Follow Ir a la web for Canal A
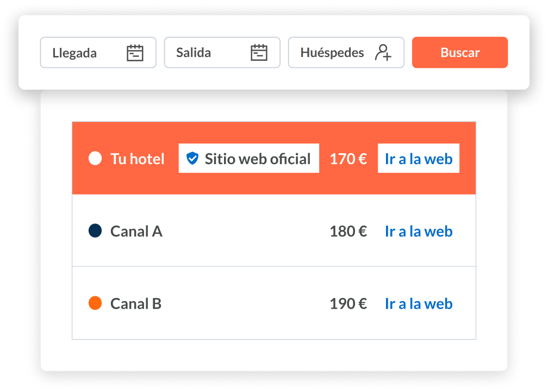Screen dimensions: 548x392 [x=418, y=231]
